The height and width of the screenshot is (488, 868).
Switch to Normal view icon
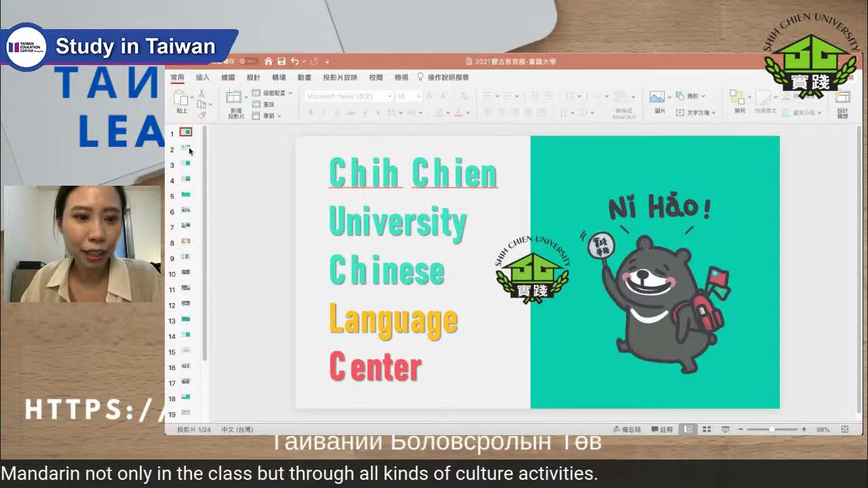pyautogui.click(x=689, y=430)
